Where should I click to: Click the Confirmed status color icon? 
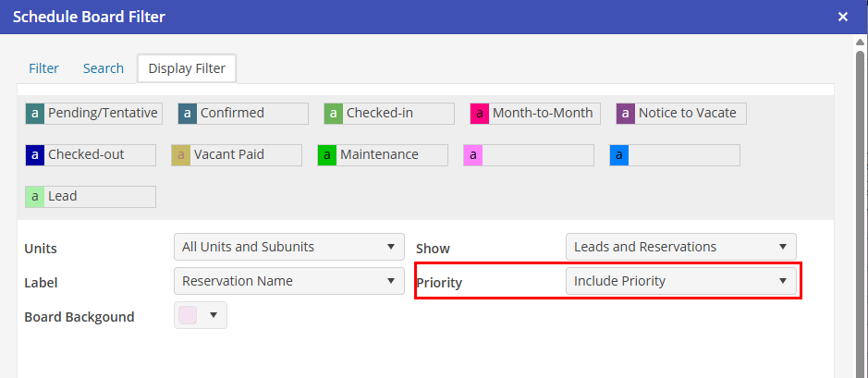(x=188, y=114)
